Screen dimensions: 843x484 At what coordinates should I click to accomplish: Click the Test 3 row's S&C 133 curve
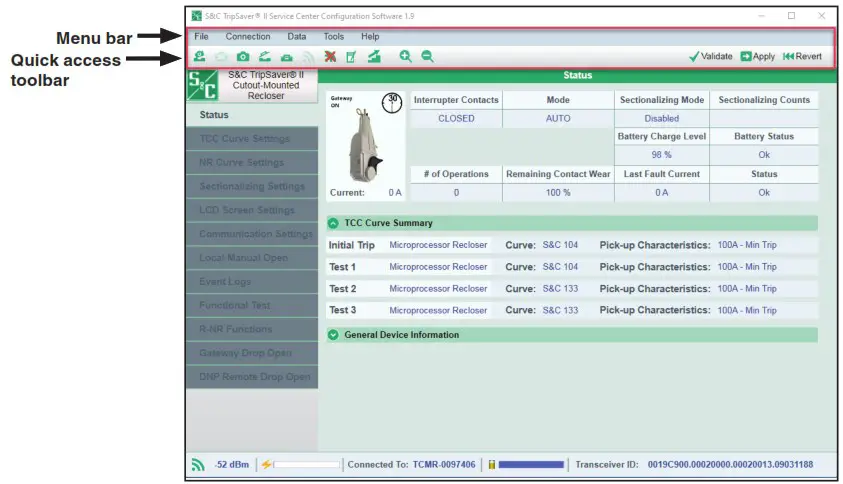(560, 310)
